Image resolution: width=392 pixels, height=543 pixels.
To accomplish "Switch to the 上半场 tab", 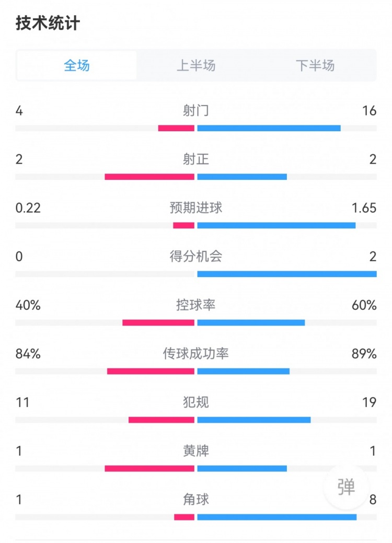I will [196, 65].
